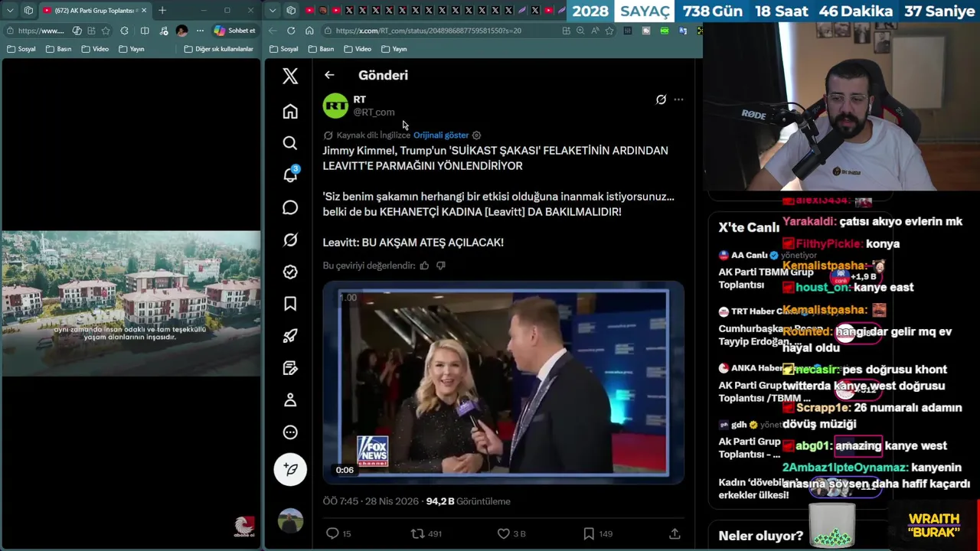
Task: Open 94,2 B Görüntüleme view count
Action: 468,501
